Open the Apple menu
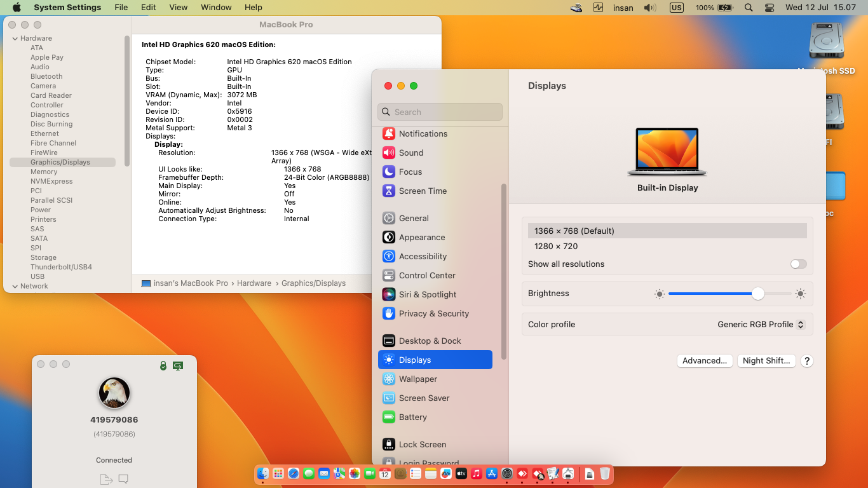This screenshot has height=488, width=868. click(17, 8)
